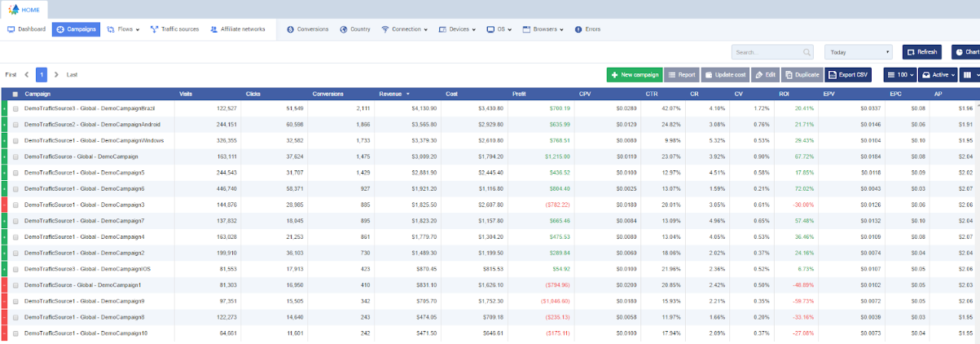Check the DemoCampaignBrazil row checkbox
The width and height of the screenshot is (980, 344).
(x=15, y=108)
